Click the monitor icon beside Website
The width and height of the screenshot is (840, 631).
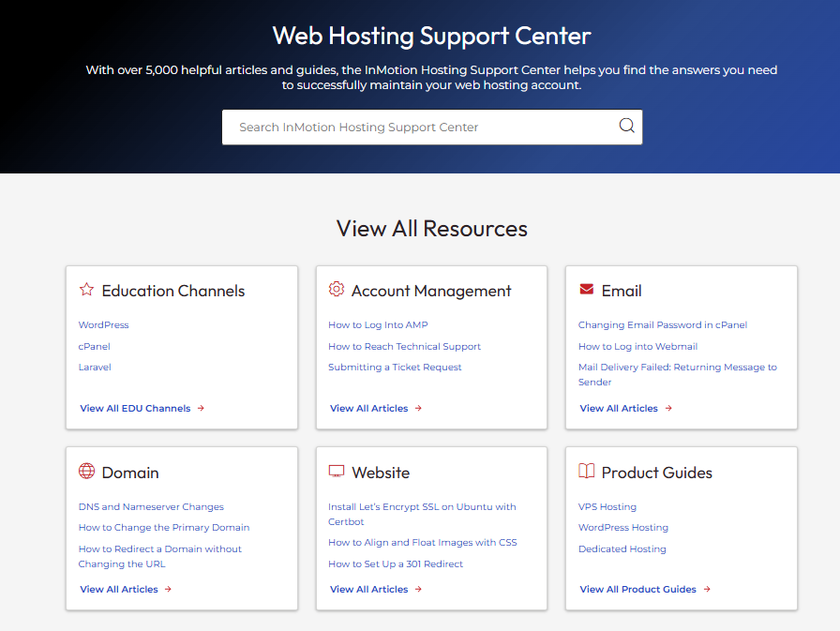(336, 472)
